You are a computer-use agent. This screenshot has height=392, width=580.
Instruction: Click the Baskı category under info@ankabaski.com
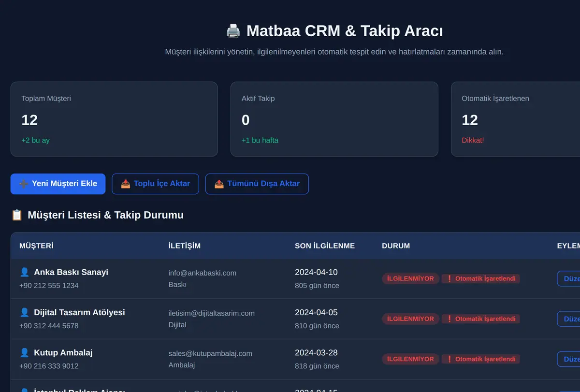pyautogui.click(x=177, y=284)
